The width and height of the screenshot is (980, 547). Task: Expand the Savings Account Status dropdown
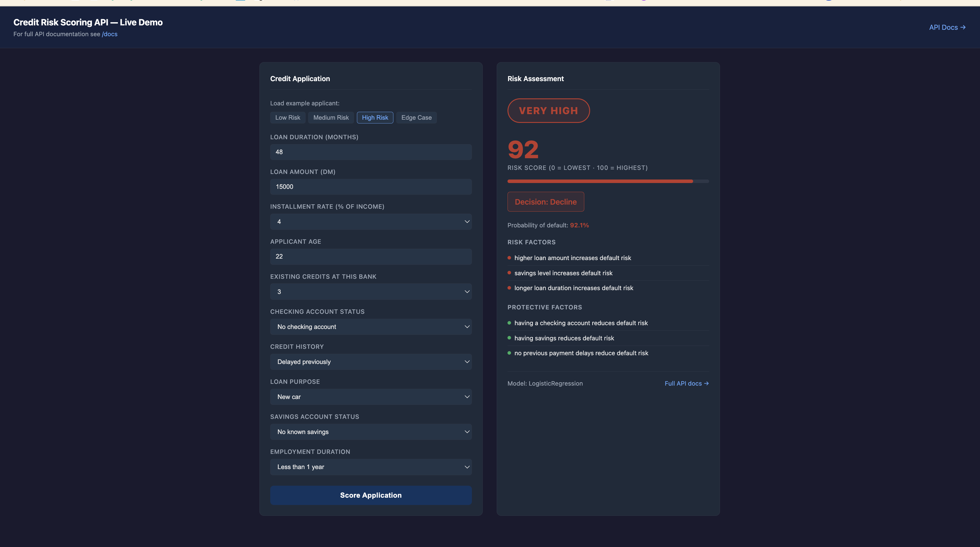tap(371, 432)
